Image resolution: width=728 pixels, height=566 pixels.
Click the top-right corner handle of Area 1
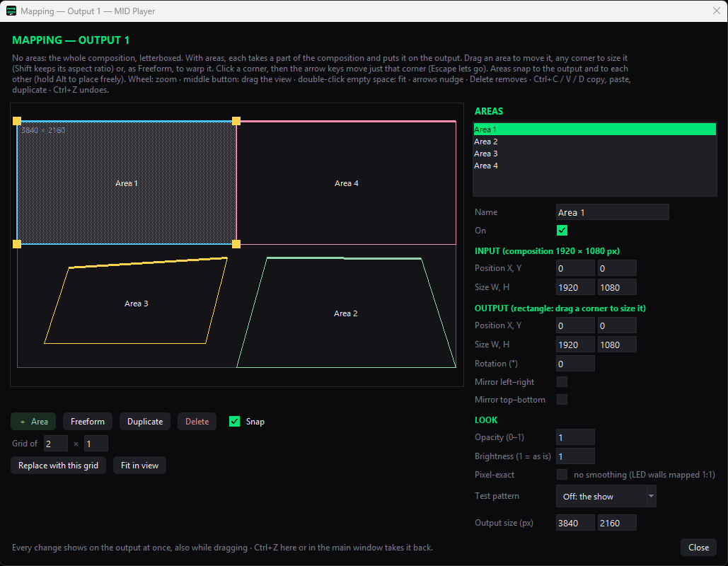tap(236, 121)
